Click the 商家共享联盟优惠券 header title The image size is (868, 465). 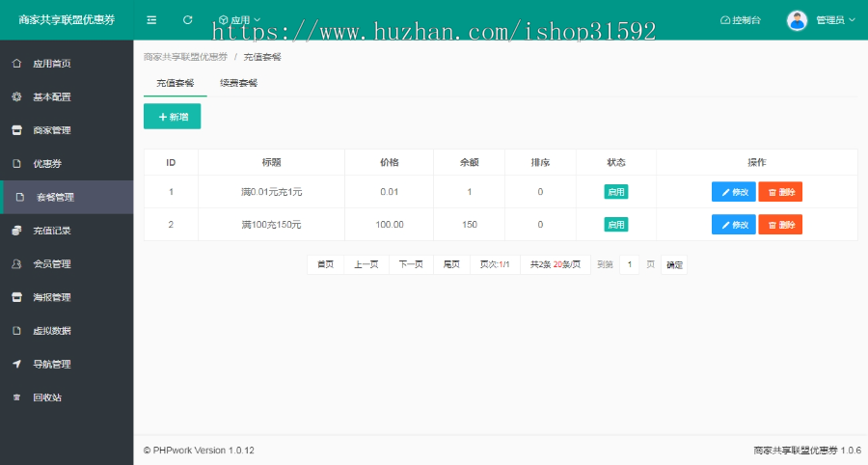tap(67, 20)
